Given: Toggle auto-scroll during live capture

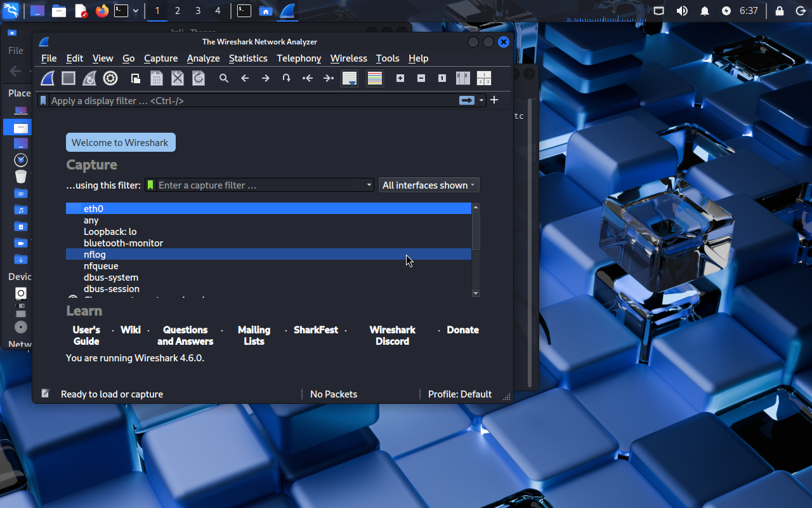Looking at the screenshot, I should (350, 78).
